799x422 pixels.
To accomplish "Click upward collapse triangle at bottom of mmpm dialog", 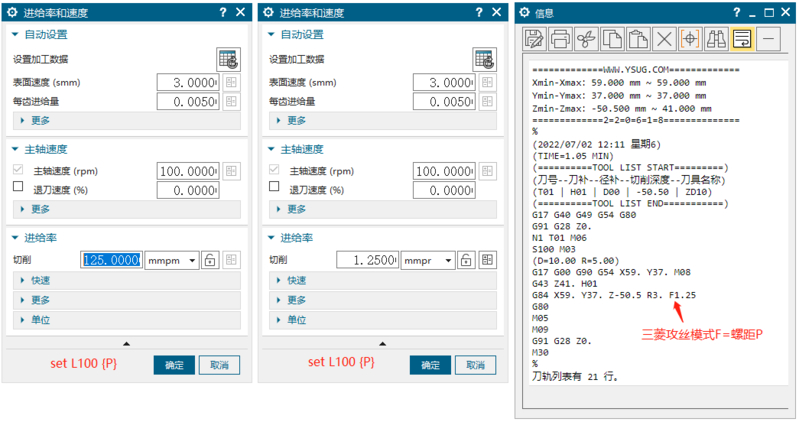I will click(126, 344).
